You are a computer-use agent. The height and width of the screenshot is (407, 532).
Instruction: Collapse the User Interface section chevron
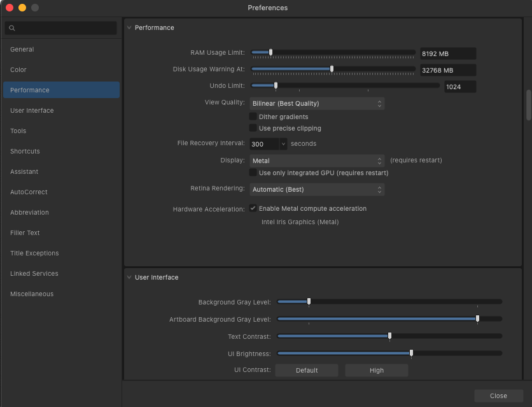point(129,278)
